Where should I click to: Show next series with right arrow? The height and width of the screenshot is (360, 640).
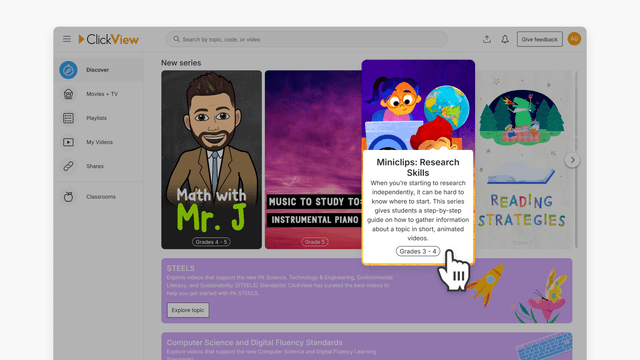pyautogui.click(x=572, y=160)
